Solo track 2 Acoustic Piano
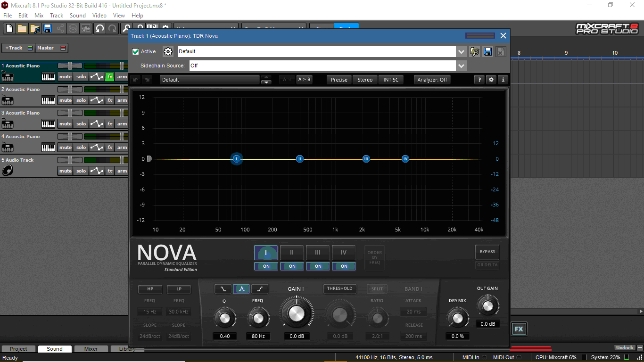644x362 pixels. tap(81, 100)
